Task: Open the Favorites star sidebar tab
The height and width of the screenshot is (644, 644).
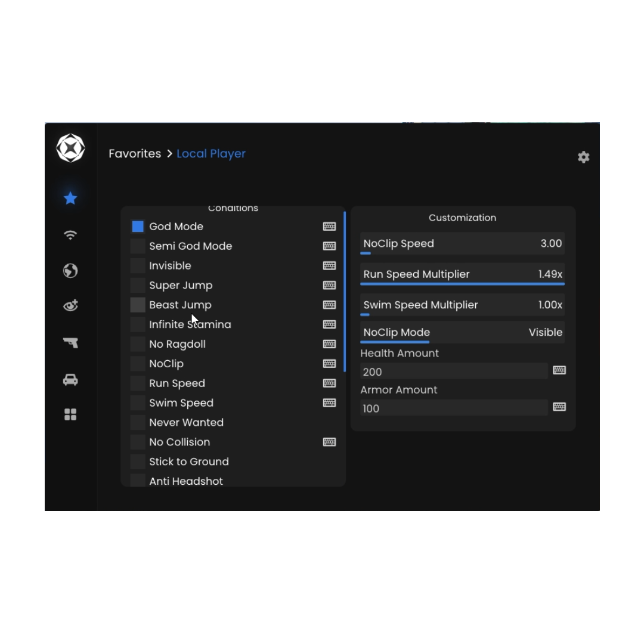Action: 70,198
